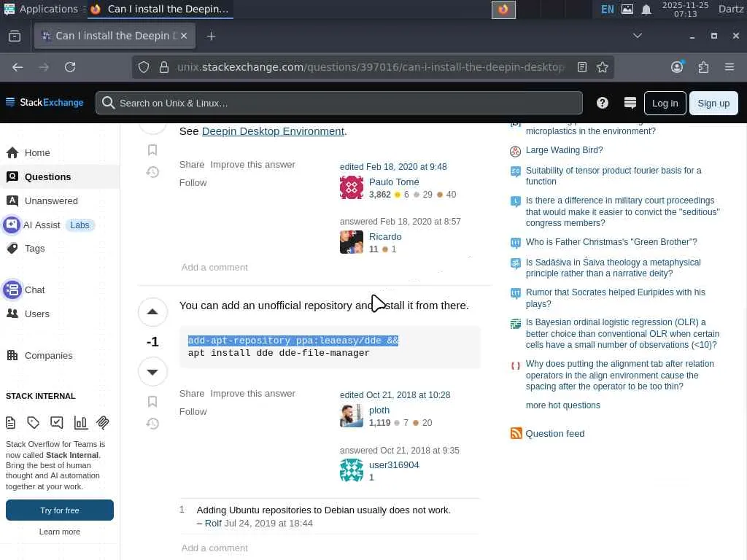This screenshot has width=747, height=560.
Task: Open Father Christmas's Green Brother question
Action: pyautogui.click(x=611, y=242)
